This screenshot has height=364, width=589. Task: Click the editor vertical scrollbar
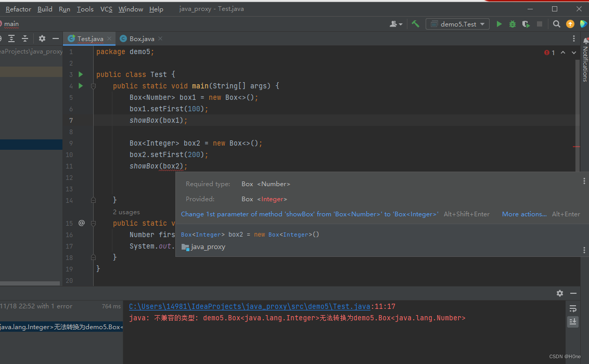click(x=578, y=116)
